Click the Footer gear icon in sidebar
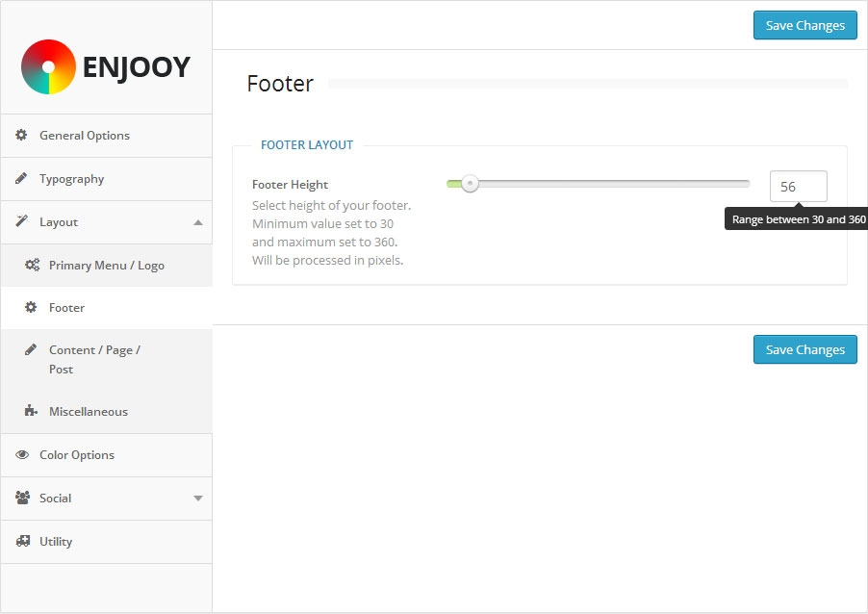 [x=31, y=308]
